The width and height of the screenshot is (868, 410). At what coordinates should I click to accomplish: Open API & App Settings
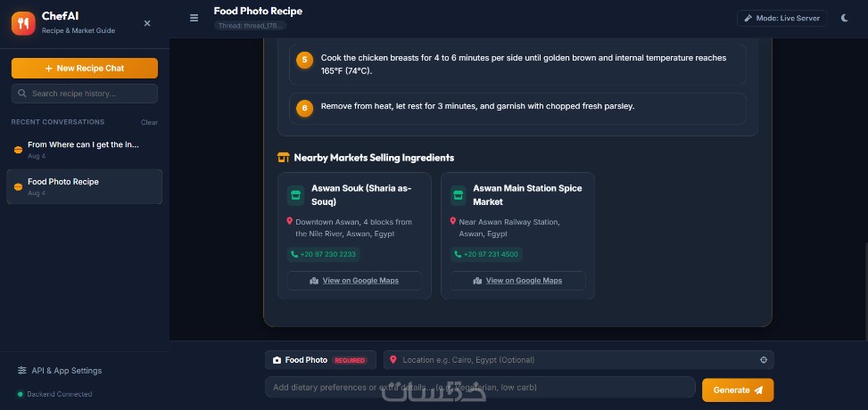60,370
